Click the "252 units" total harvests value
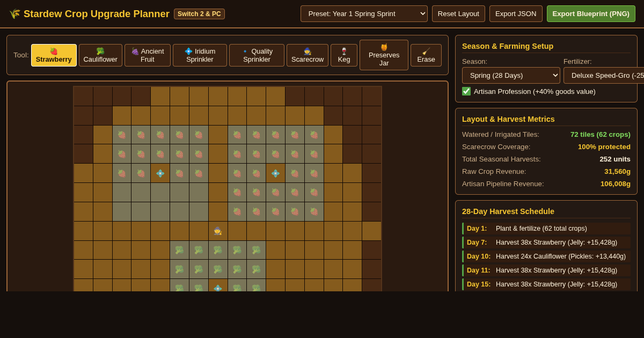 click(x=615, y=159)
